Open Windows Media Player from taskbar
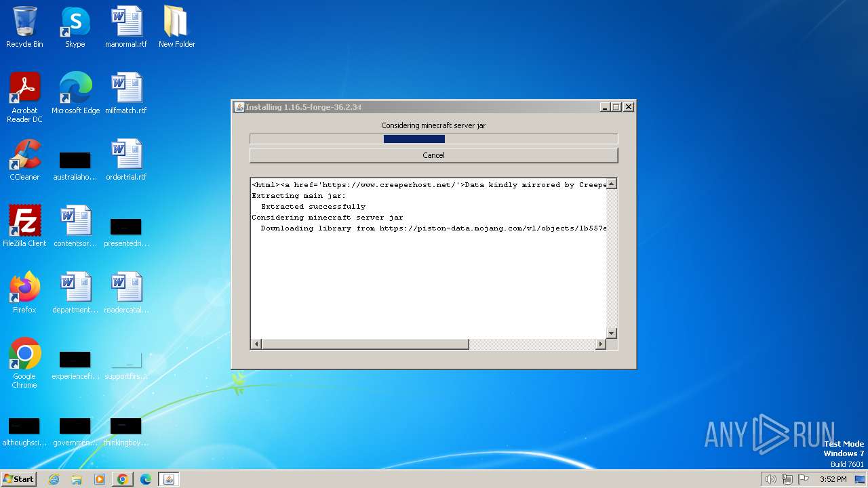 [x=100, y=479]
